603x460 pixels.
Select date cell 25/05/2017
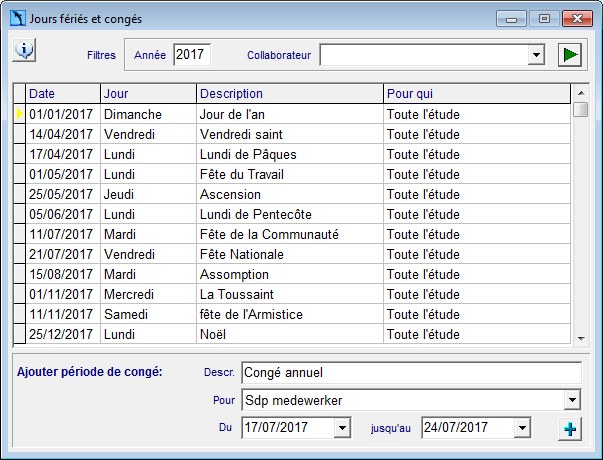tap(63, 194)
